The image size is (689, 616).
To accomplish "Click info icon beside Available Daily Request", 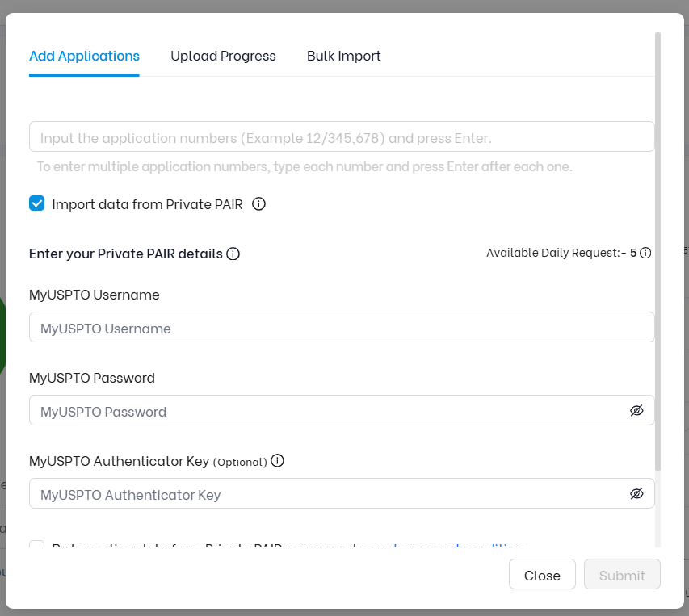I will pyautogui.click(x=645, y=253).
